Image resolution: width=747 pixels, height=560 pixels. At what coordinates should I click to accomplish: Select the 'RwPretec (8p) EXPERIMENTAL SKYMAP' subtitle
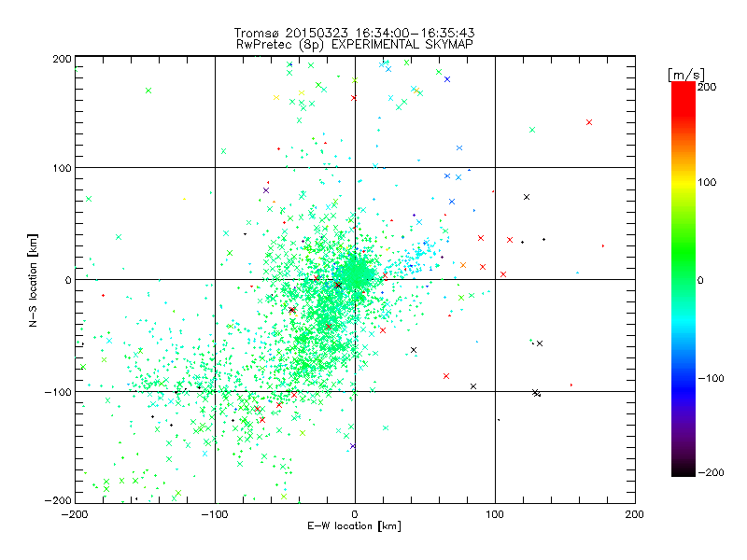[x=355, y=45]
